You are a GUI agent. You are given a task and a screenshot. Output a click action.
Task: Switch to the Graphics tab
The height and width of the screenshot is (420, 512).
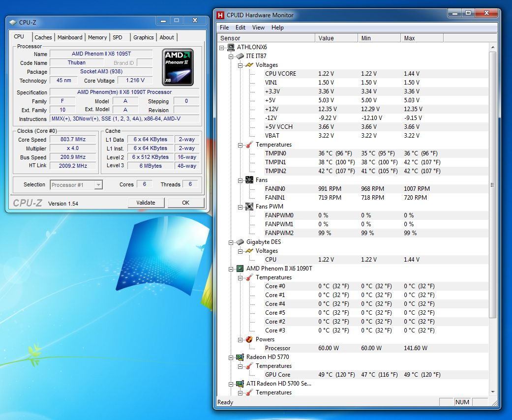click(143, 37)
